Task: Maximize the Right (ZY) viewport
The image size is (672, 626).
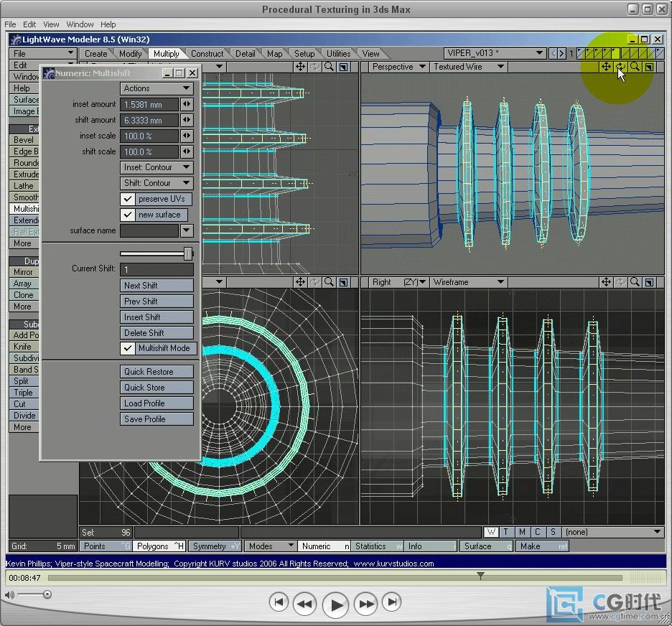Action: click(x=649, y=282)
